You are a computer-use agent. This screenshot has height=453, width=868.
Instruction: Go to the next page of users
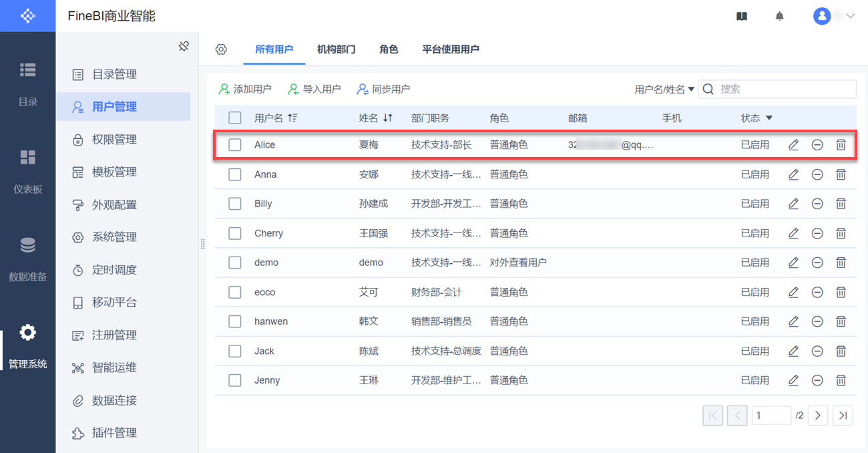tap(818, 415)
